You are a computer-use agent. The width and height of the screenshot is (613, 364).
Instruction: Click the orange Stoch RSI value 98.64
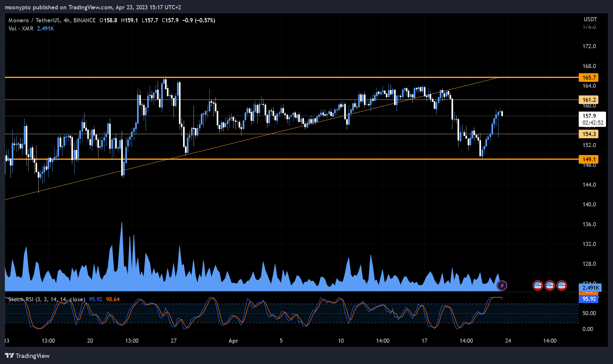tap(113, 299)
